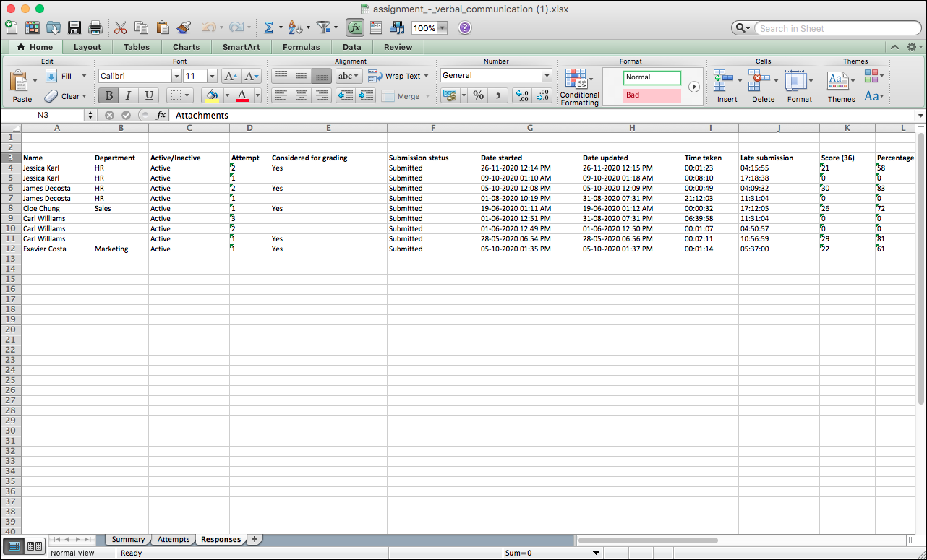Click the Name Box showing N3

point(43,115)
